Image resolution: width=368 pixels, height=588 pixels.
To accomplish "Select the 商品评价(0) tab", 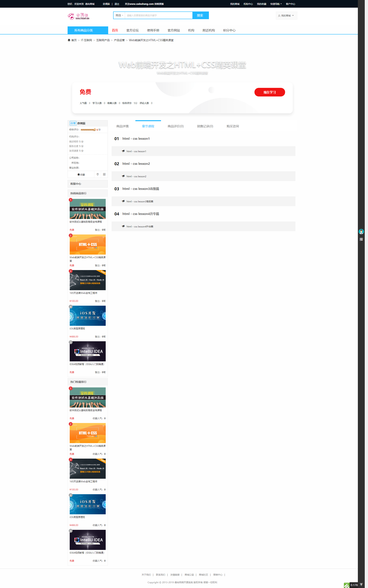I will coord(176,126).
